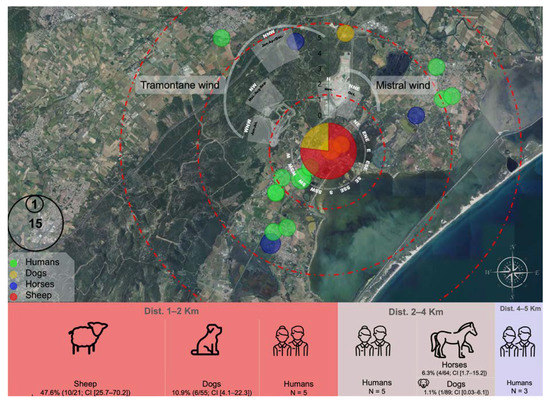The height and width of the screenshot is (402, 550).
Task: Click the blue Horses legend dot
Action: tap(14, 285)
